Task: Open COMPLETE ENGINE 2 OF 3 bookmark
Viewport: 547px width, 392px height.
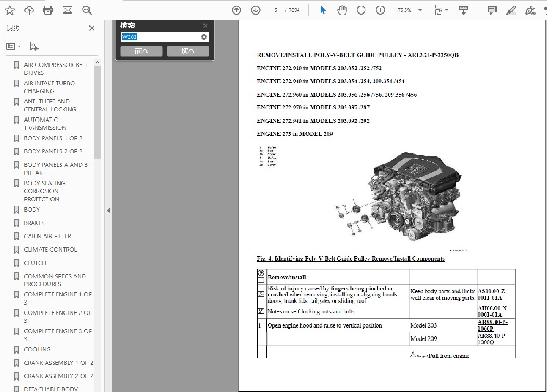Action: (x=58, y=317)
